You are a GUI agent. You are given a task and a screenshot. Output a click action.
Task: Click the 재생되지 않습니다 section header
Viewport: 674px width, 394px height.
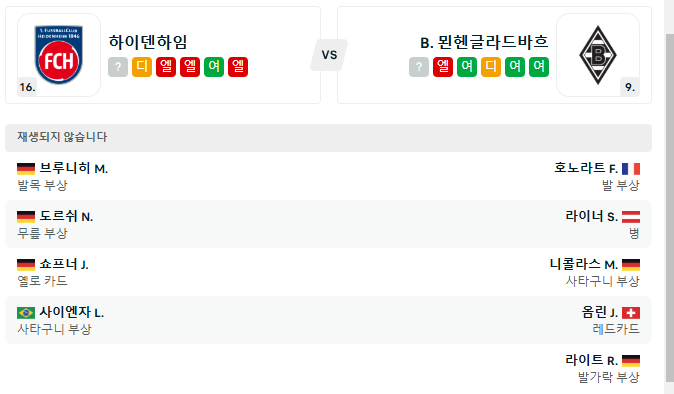(x=328, y=137)
